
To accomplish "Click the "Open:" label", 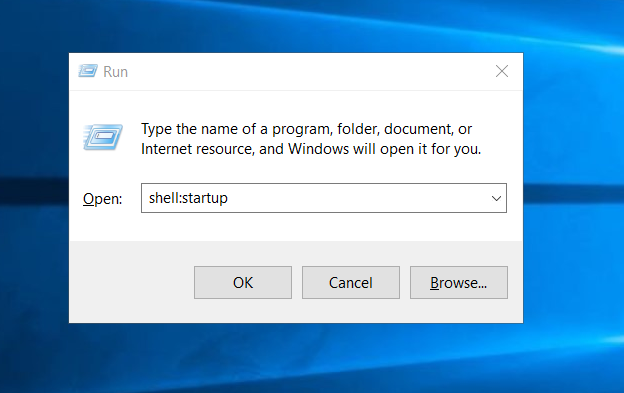I will 103,198.
